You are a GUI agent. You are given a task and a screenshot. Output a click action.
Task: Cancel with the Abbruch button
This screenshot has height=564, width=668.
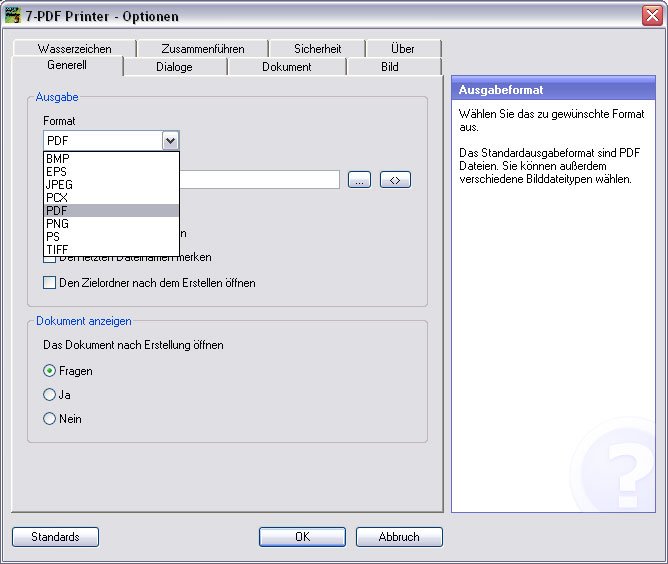click(x=399, y=537)
